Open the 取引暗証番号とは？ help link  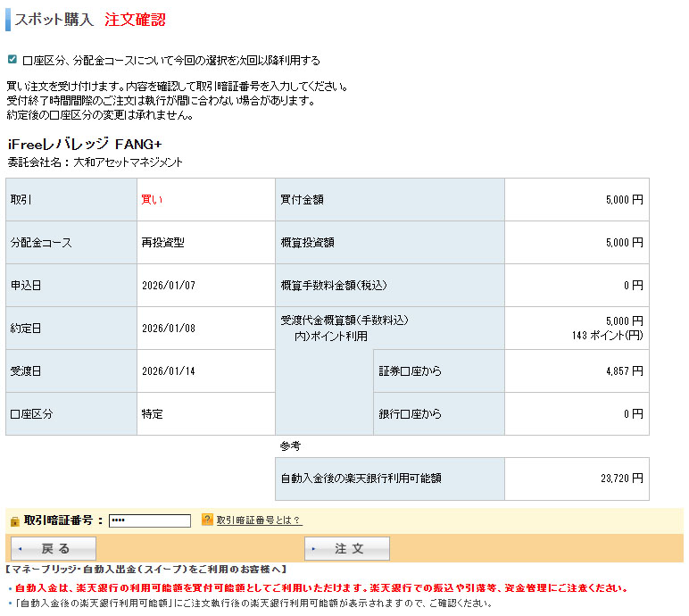tap(258, 520)
